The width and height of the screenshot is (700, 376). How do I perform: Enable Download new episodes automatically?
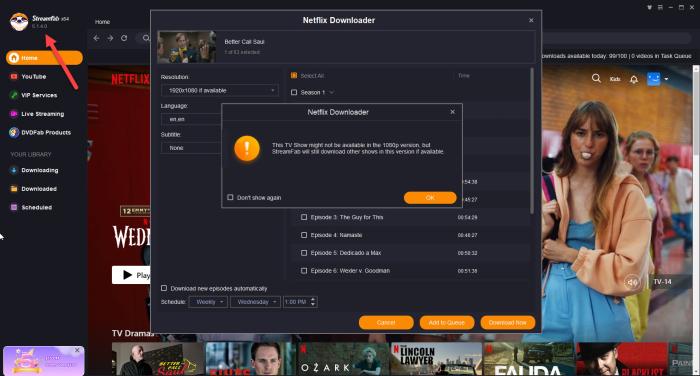click(x=164, y=288)
